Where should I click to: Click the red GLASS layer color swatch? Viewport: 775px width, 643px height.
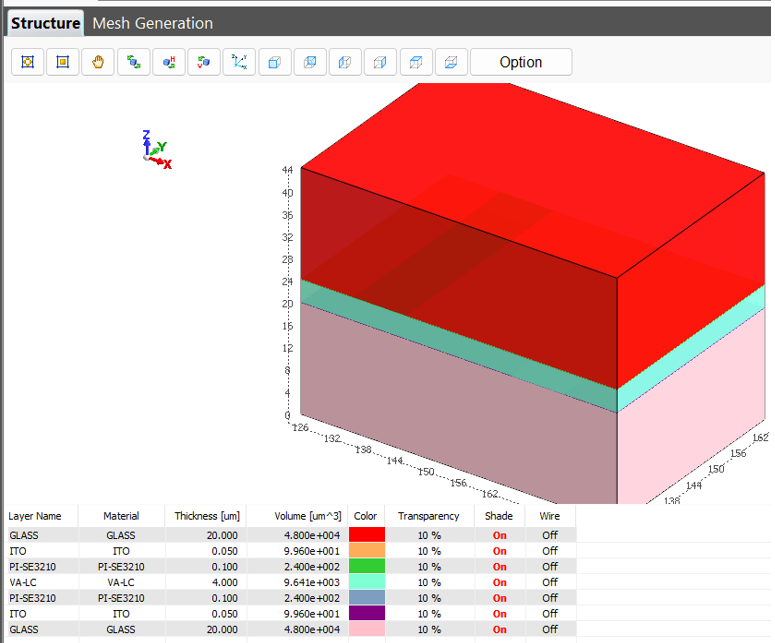pyautogui.click(x=366, y=535)
